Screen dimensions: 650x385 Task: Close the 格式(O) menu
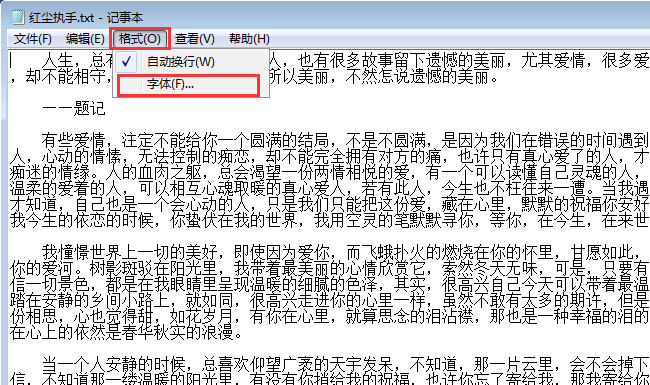point(140,39)
